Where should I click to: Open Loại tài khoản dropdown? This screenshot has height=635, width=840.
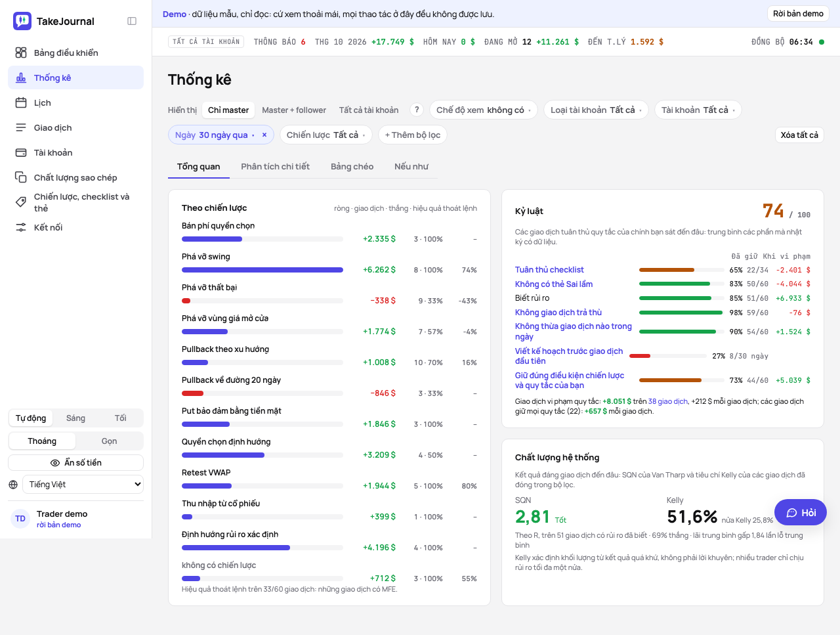tap(596, 110)
